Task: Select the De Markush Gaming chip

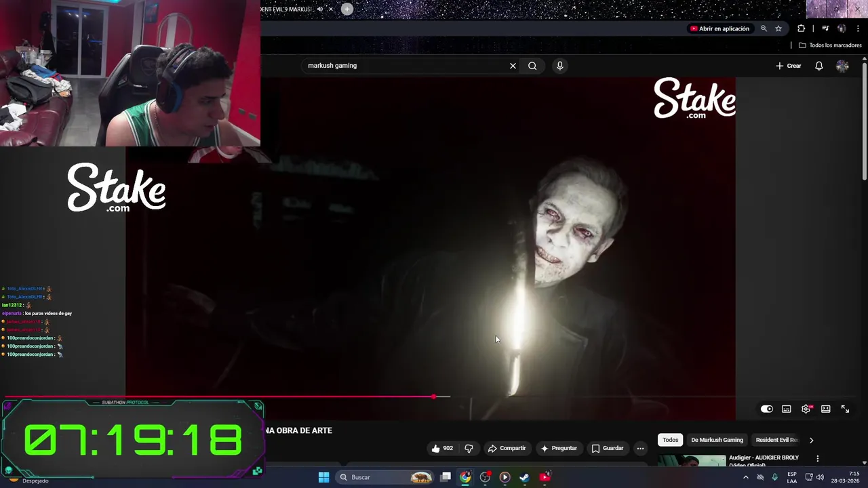Action: click(x=717, y=440)
